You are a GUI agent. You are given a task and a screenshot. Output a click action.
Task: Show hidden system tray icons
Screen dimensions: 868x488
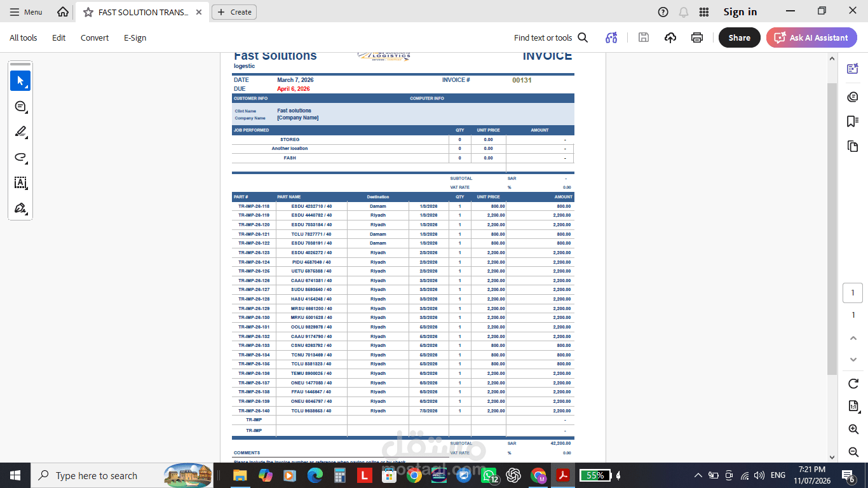pyautogui.click(x=698, y=475)
